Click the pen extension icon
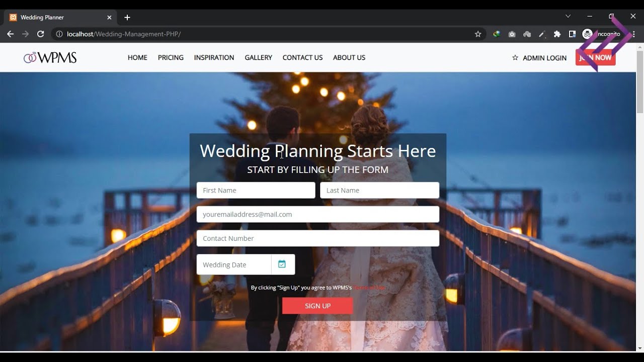The height and width of the screenshot is (362, 644). [x=542, y=34]
